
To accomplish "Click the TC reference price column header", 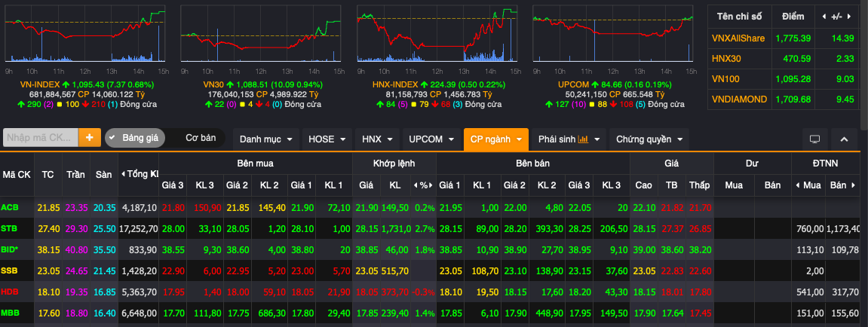I will (48, 174).
